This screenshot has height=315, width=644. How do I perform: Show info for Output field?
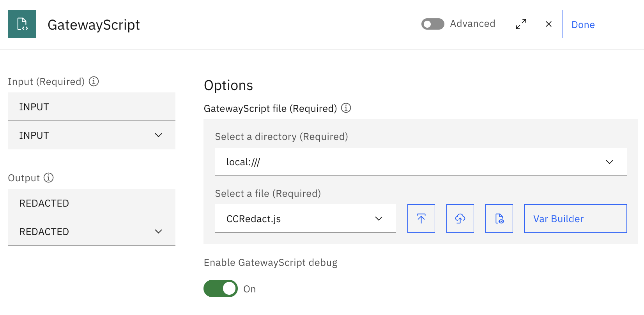[x=49, y=178]
